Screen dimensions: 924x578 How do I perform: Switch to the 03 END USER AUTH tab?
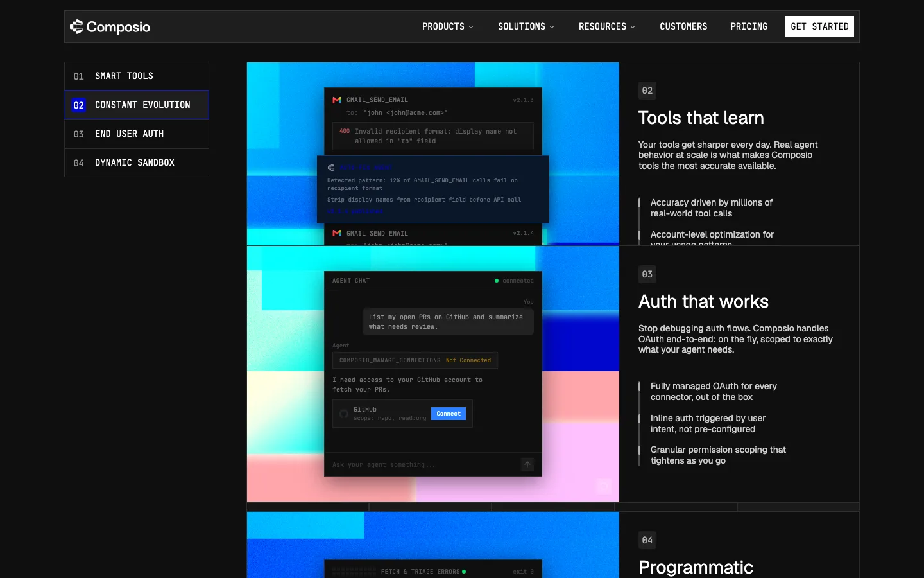click(137, 134)
